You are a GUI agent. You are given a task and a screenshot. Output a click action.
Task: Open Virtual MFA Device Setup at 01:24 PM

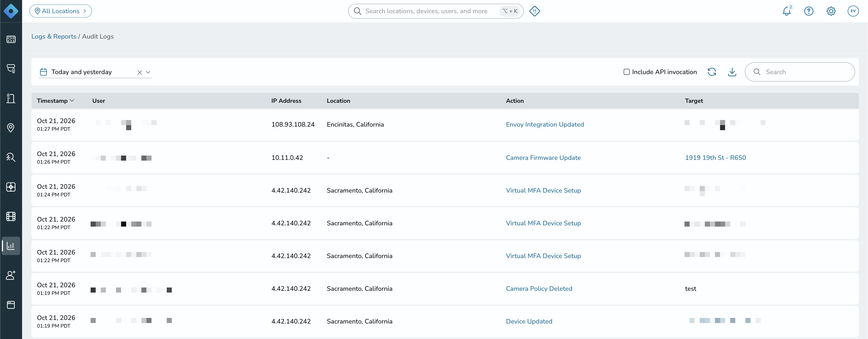point(543,190)
